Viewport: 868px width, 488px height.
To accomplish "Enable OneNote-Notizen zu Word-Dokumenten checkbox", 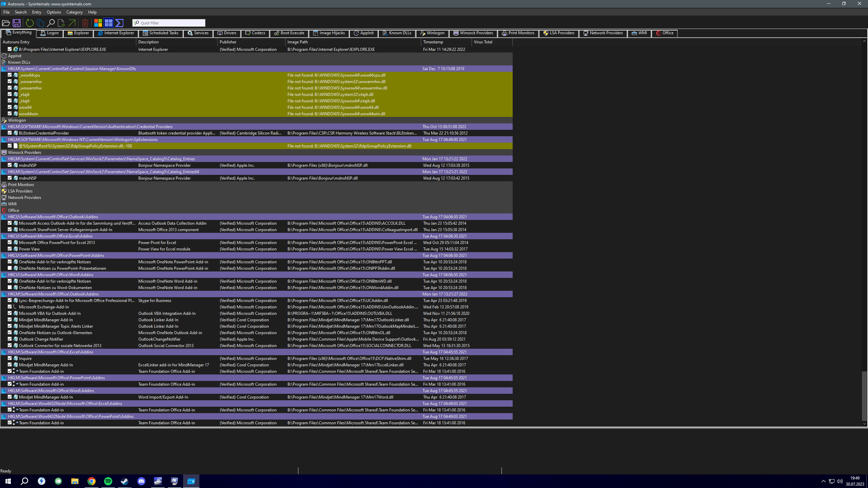I will tap(10, 287).
